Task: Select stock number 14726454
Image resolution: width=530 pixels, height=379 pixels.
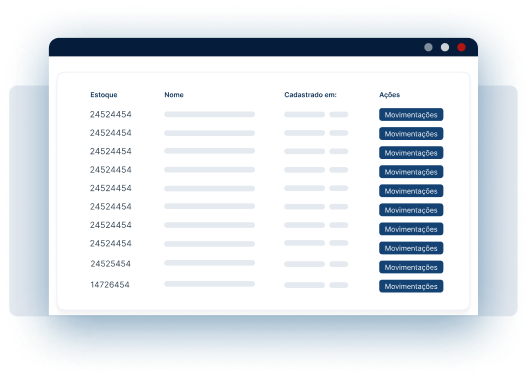Action: pos(110,285)
